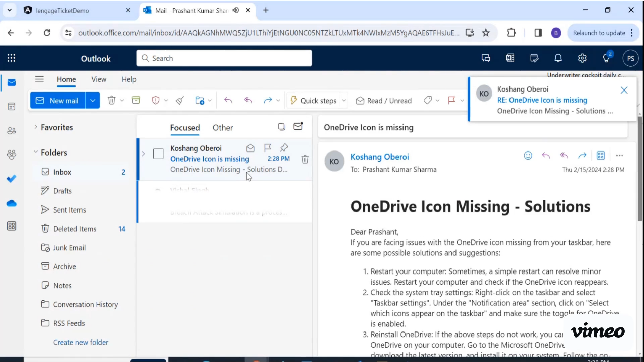Mark Koshang message as unread envelope
Image resolution: width=644 pixels, height=362 pixels.
[250, 148]
